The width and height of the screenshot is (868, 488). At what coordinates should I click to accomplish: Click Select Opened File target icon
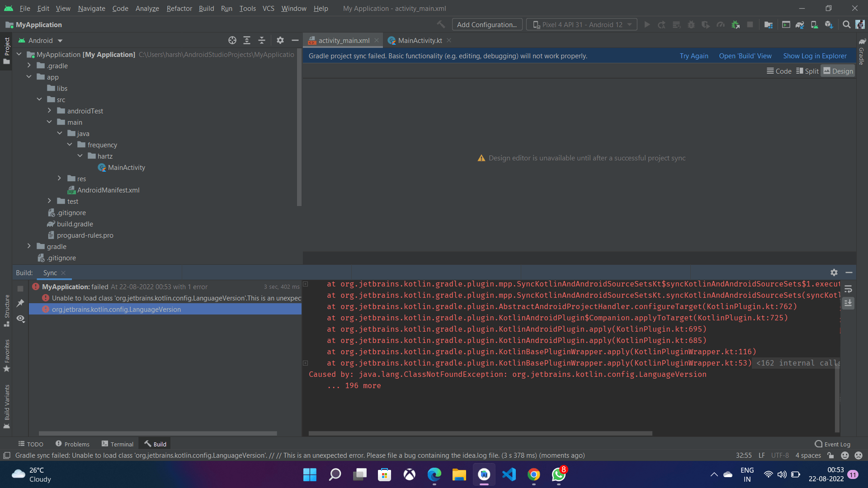(x=232, y=40)
